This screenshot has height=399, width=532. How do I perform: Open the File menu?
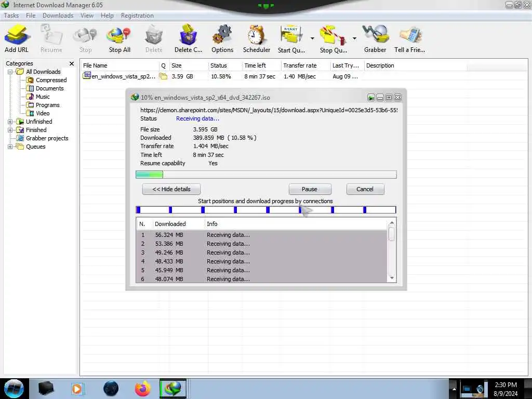[31, 16]
